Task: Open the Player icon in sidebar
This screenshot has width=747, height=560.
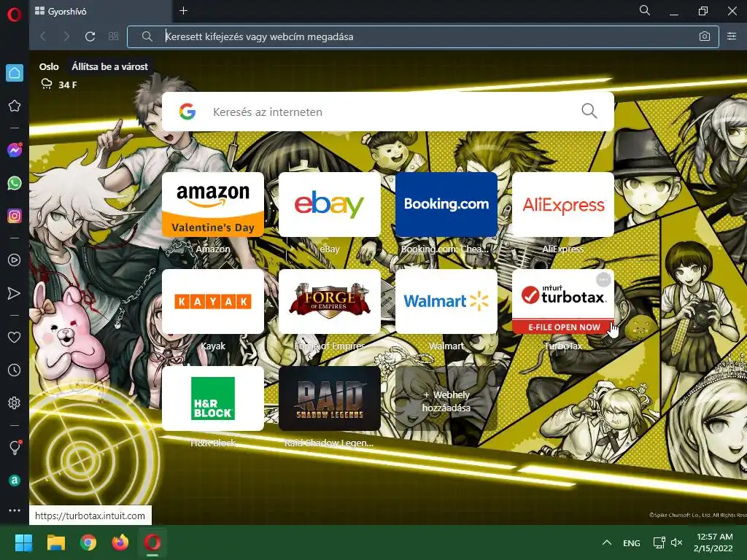Action: pyautogui.click(x=15, y=260)
